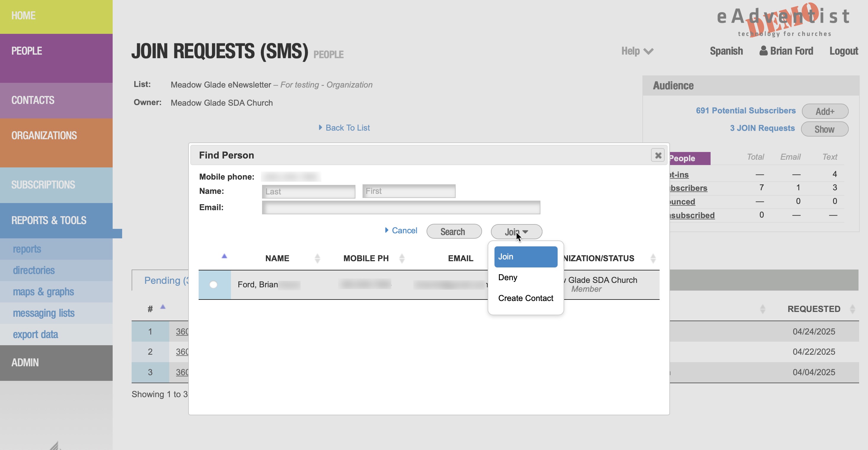Click eAdventist demo logo
Image resolution: width=868 pixels, height=450 pixels.
click(x=784, y=20)
